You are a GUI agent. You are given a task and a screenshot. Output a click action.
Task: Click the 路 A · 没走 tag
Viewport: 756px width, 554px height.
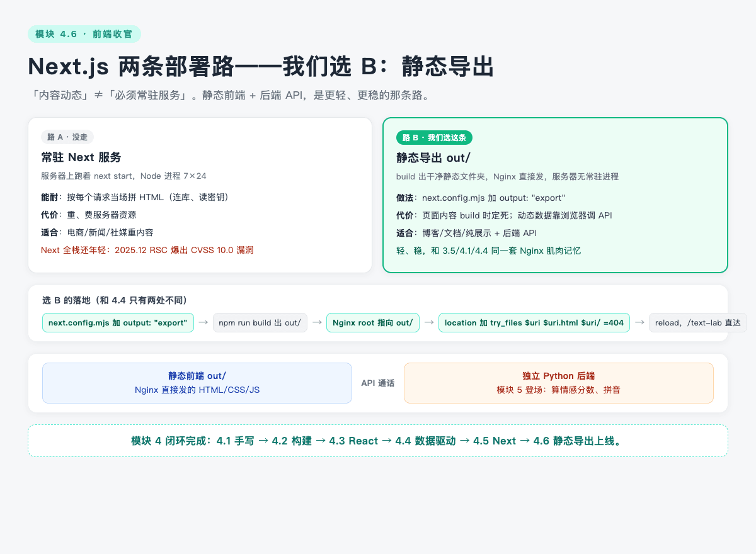pos(67,137)
